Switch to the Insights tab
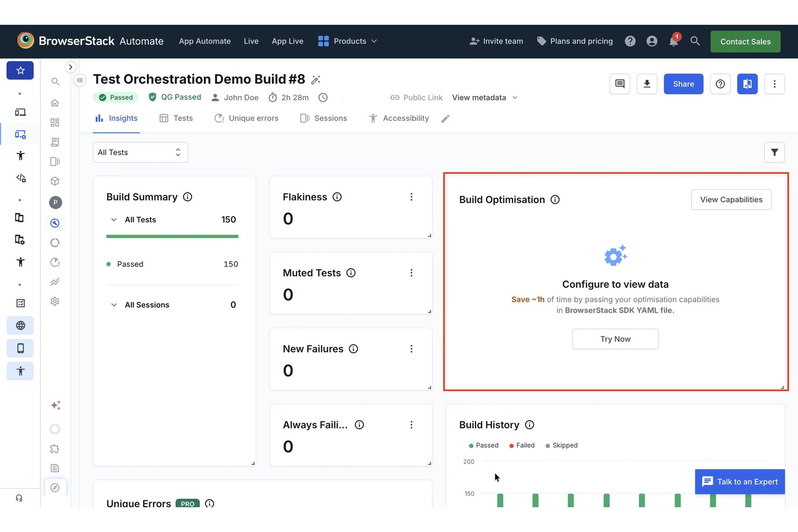Viewport: 798px width, 532px height. [x=116, y=119]
